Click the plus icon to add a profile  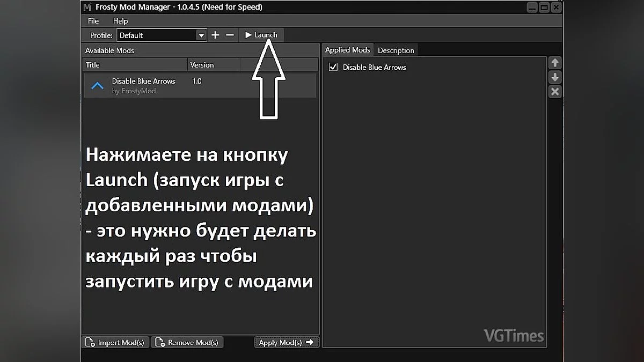(215, 35)
